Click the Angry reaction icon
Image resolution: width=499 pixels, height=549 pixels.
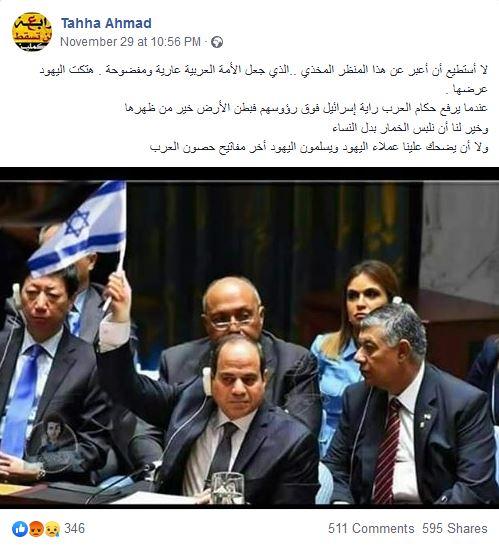pos(36,529)
